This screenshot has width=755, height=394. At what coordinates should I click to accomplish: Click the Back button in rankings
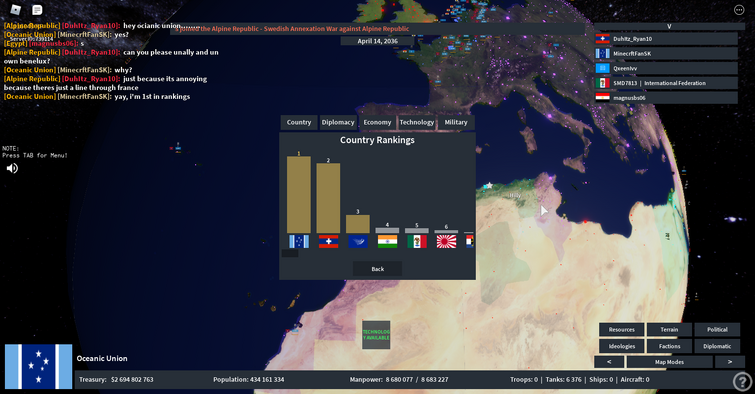pyautogui.click(x=378, y=269)
